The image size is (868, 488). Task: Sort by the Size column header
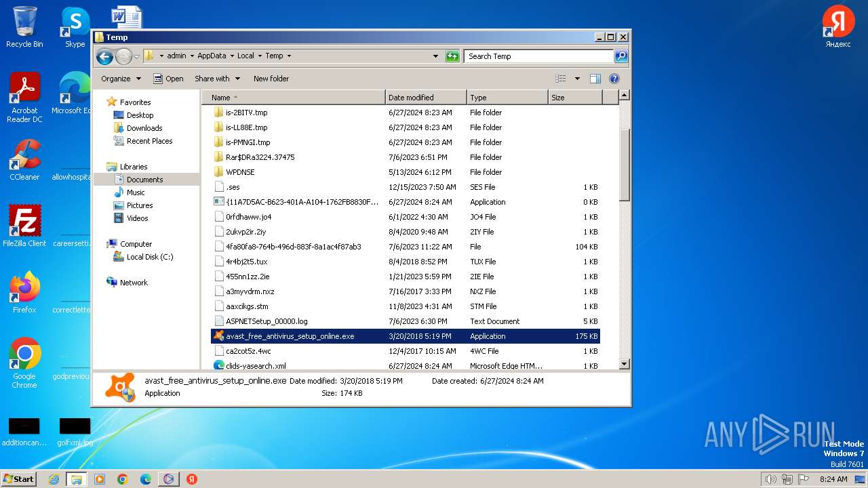575,98
